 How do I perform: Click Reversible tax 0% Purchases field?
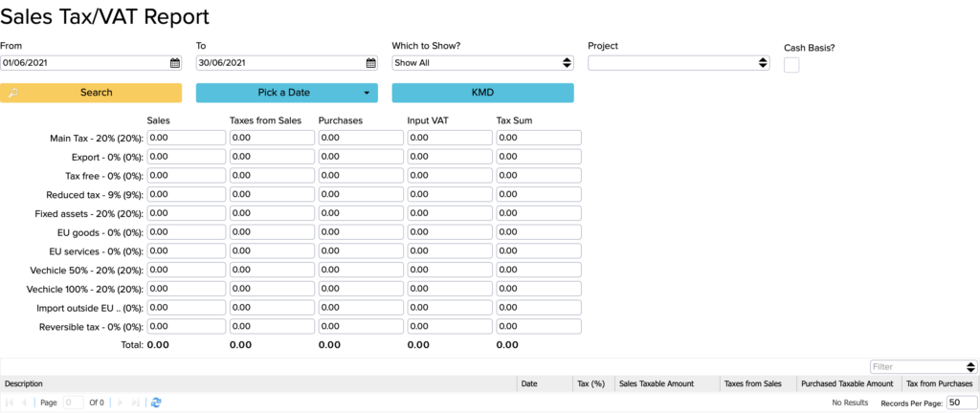point(361,326)
